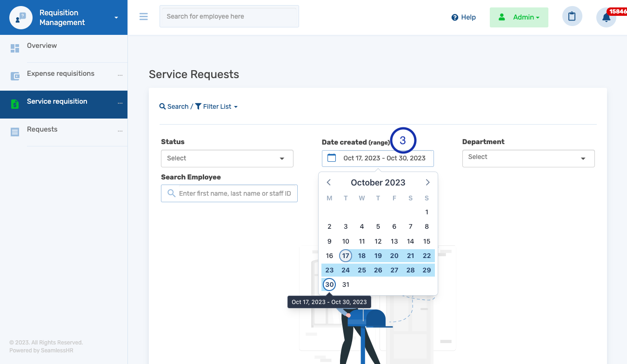Click the Overview grid icon in sidebar
This screenshot has width=627, height=364.
coord(14,48)
